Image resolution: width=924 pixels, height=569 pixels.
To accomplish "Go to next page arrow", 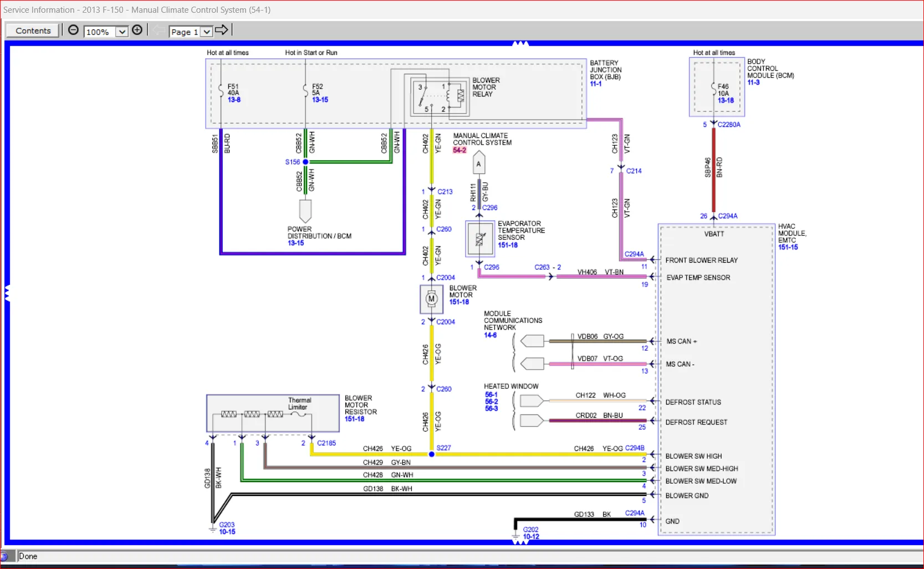I will (x=222, y=30).
